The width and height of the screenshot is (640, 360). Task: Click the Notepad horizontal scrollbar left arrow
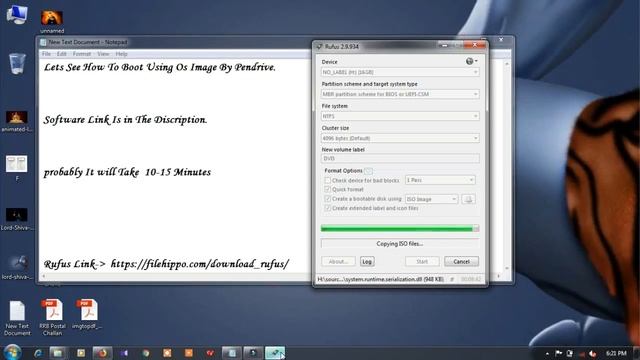[43, 276]
